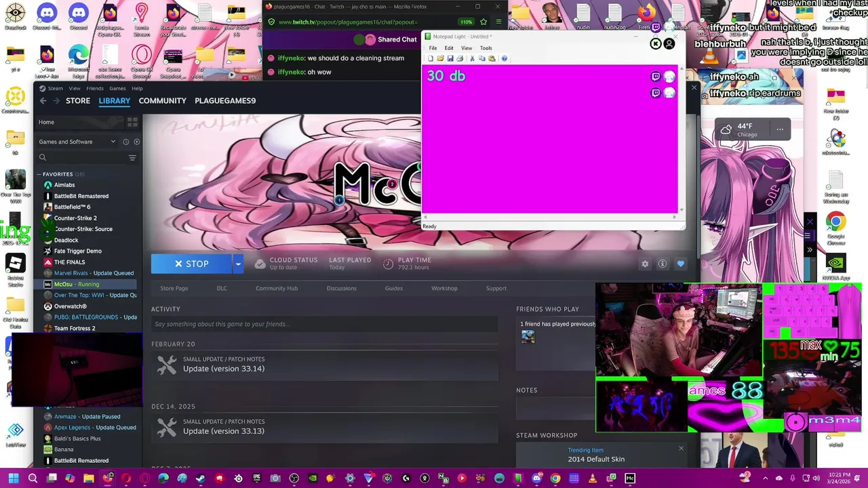Toggle show ready-to-play games icon
Image resolution: width=868 pixels, height=488 pixels.
pos(136,142)
